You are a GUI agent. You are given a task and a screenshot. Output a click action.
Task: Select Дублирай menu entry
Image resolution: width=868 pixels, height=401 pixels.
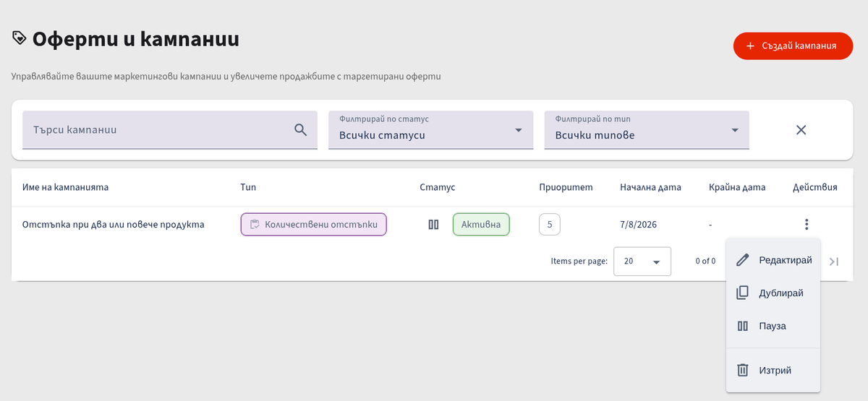(x=773, y=293)
